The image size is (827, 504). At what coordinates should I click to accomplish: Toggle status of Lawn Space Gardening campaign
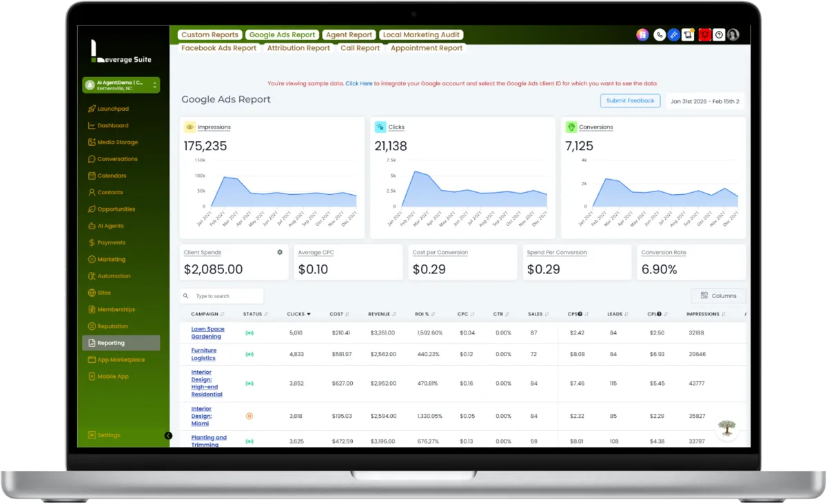click(x=249, y=333)
